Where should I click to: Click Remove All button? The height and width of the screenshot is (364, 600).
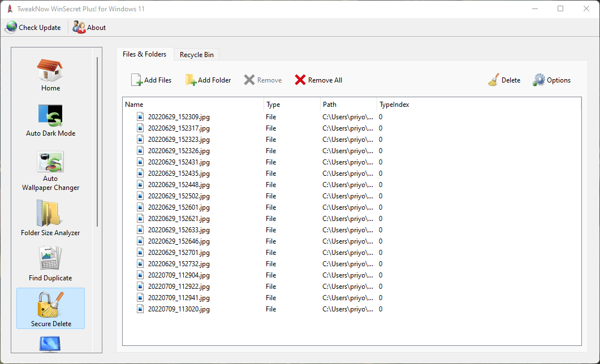[318, 80]
